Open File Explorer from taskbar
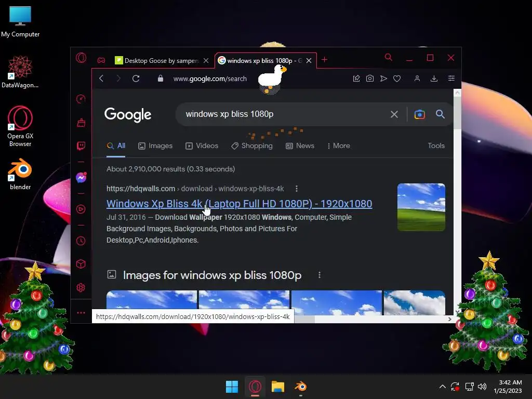532x399 pixels. click(278, 387)
